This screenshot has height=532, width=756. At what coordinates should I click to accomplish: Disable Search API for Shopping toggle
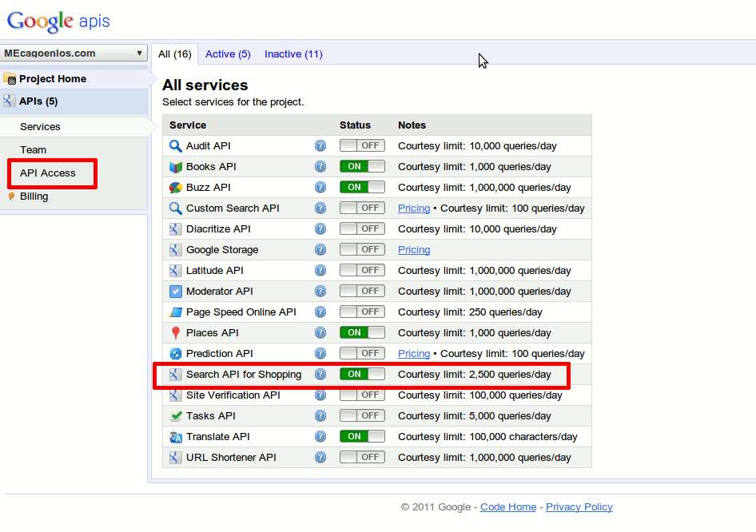tap(362, 374)
